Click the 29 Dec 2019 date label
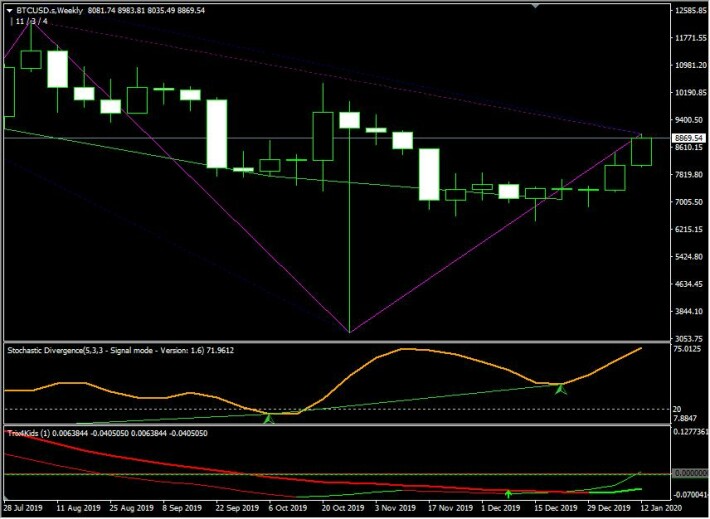 (x=609, y=508)
